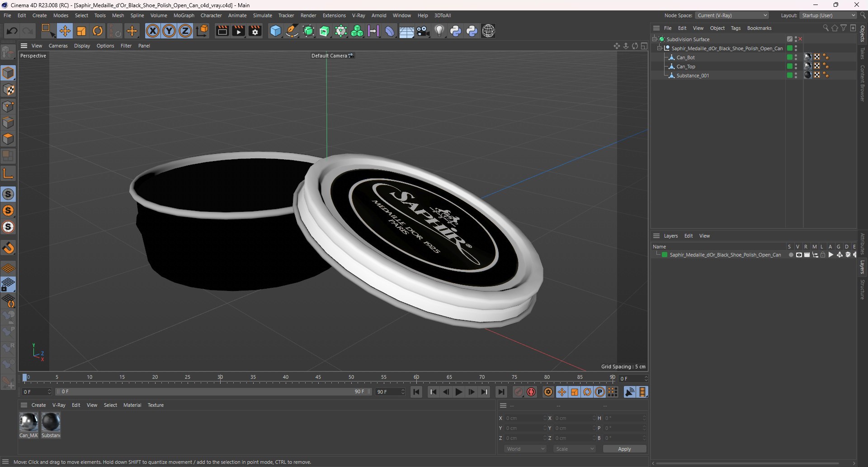Click the Undo arrow icon
Screen dimensions: 868x467
coord(12,31)
